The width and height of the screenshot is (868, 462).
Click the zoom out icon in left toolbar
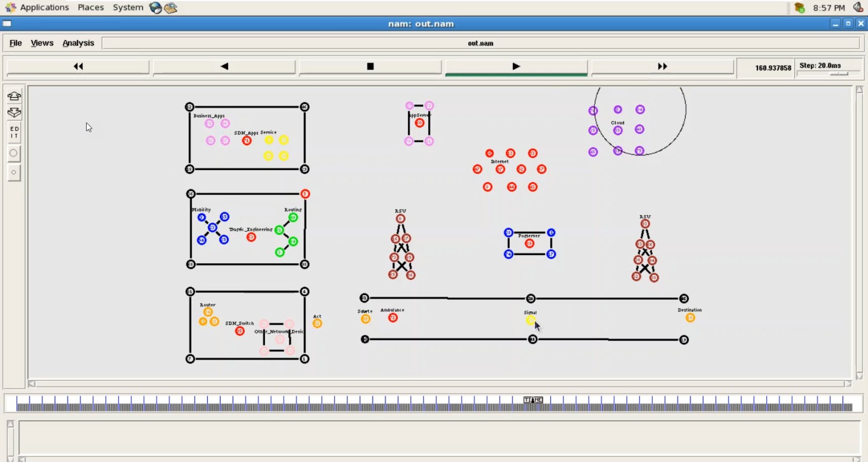coord(14,113)
